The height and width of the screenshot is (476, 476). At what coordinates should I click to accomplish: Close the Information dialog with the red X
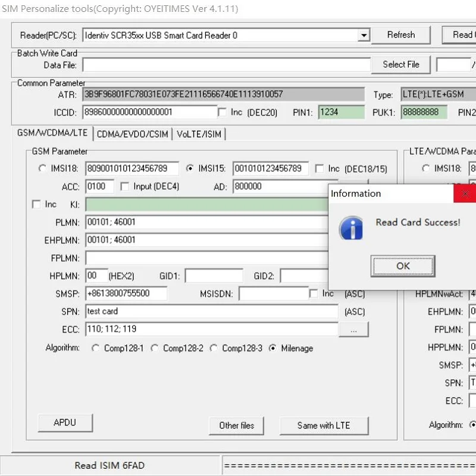[x=465, y=193]
